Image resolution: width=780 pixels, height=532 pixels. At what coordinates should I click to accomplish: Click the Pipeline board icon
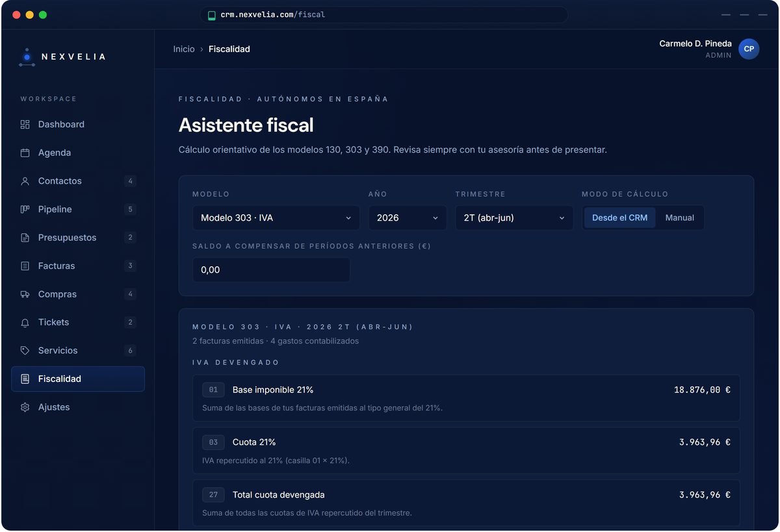coord(25,209)
